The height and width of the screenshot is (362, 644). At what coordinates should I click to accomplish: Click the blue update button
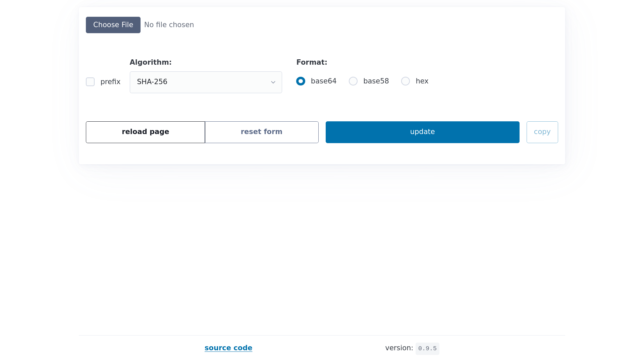click(x=422, y=132)
